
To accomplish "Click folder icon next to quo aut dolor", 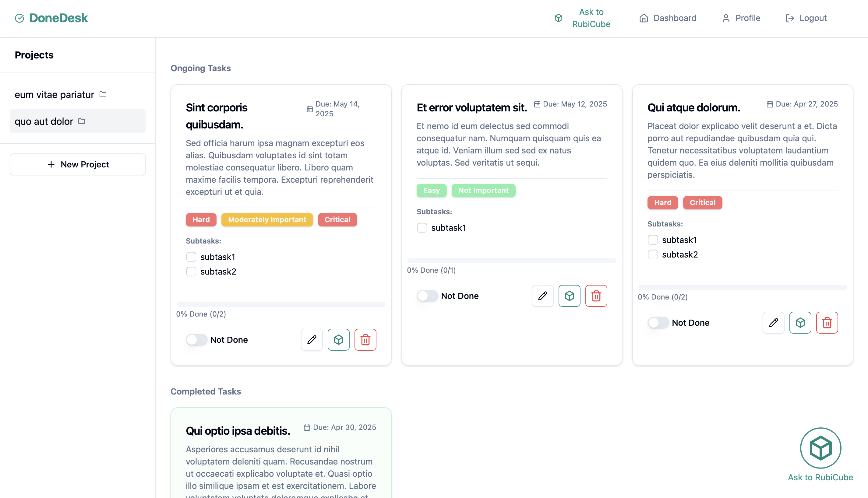I will [81, 121].
